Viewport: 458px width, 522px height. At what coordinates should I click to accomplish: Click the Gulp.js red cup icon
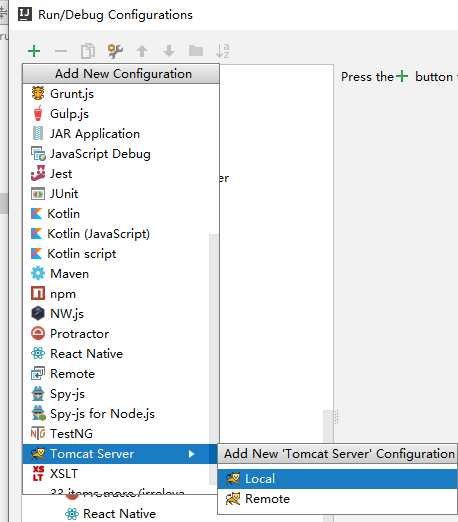click(38, 113)
